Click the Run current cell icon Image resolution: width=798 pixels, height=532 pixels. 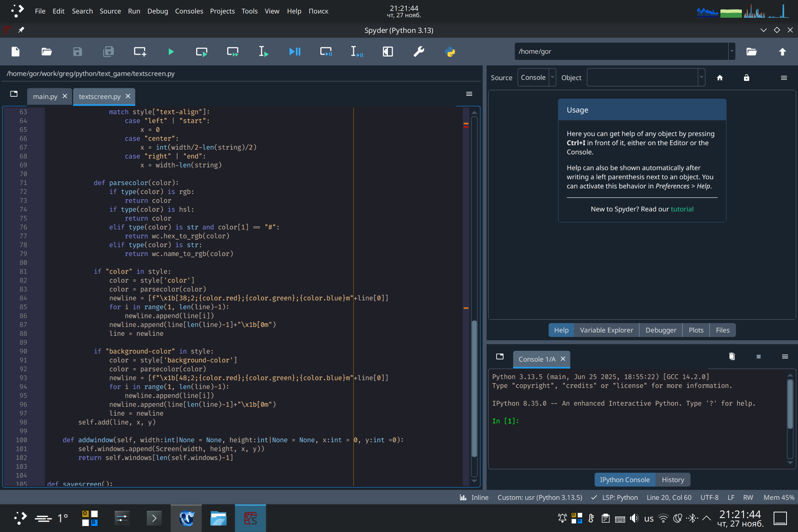(x=202, y=52)
